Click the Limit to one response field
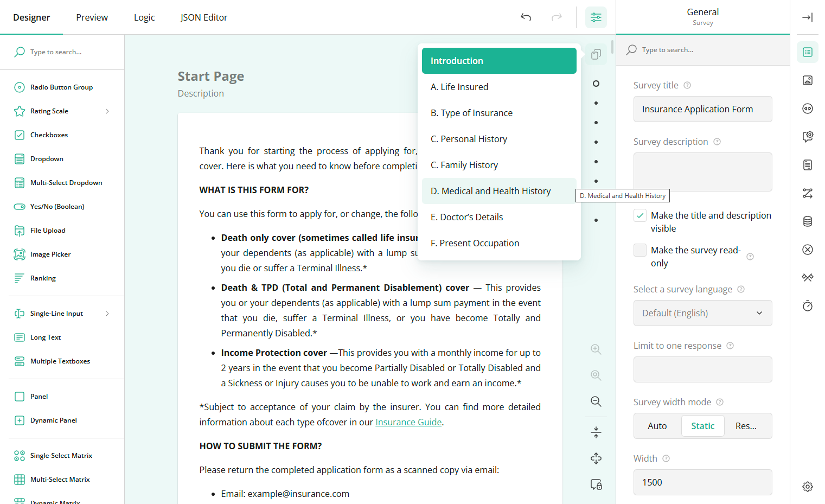Viewport: 825px width, 504px height. point(703,369)
